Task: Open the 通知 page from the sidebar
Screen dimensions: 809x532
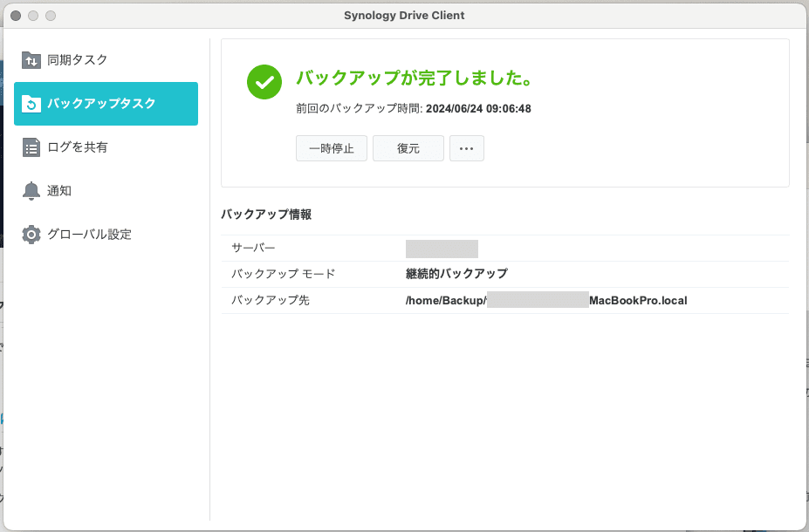Action: click(59, 191)
